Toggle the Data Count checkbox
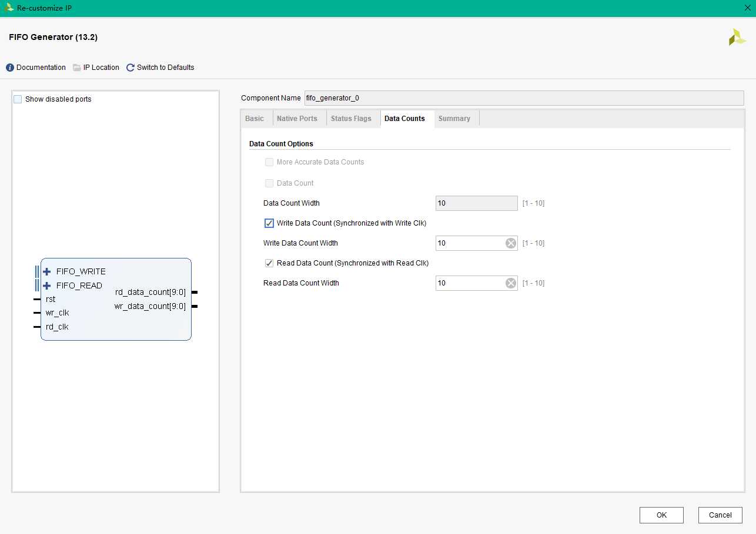 [269, 183]
